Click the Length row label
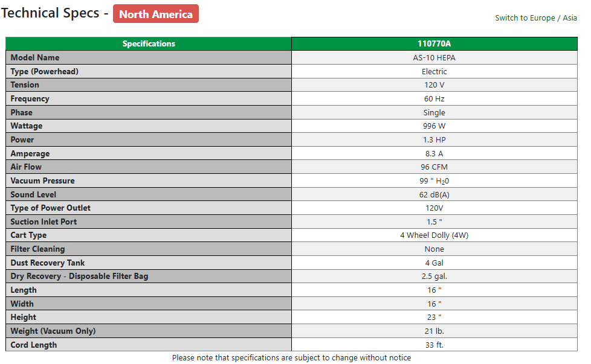591x364 pixels. [24, 290]
